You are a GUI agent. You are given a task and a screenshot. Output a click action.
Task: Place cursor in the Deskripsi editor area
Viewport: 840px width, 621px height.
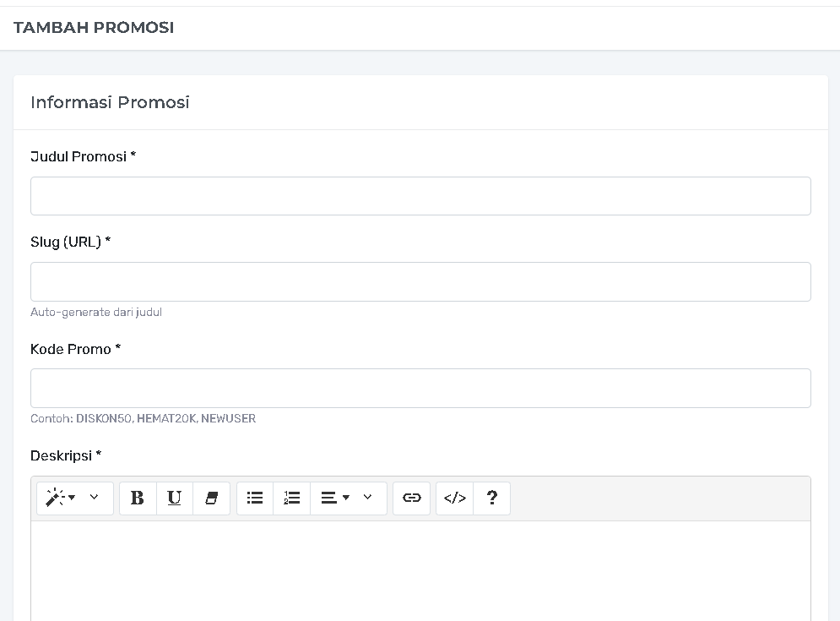(420, 570)
